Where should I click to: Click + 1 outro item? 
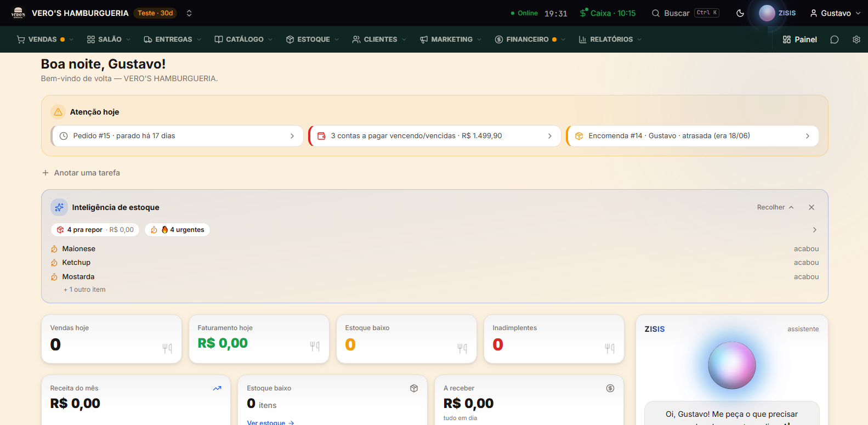tap(84, 290)
